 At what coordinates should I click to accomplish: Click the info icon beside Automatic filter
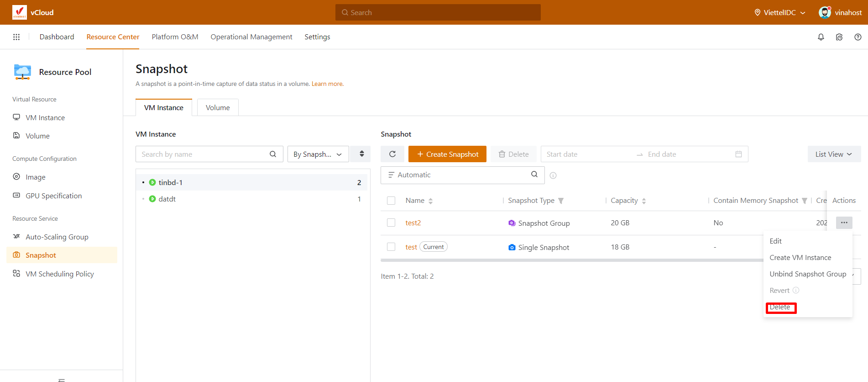553,175
